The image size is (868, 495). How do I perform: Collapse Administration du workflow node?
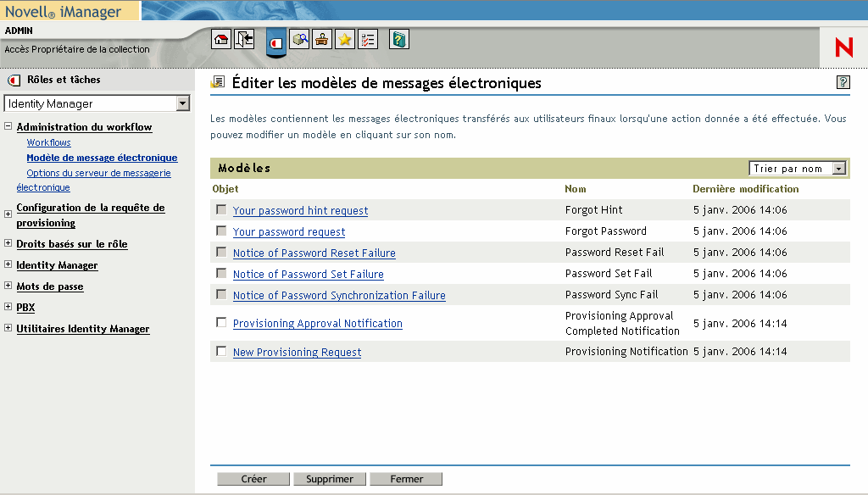(8, 126)
